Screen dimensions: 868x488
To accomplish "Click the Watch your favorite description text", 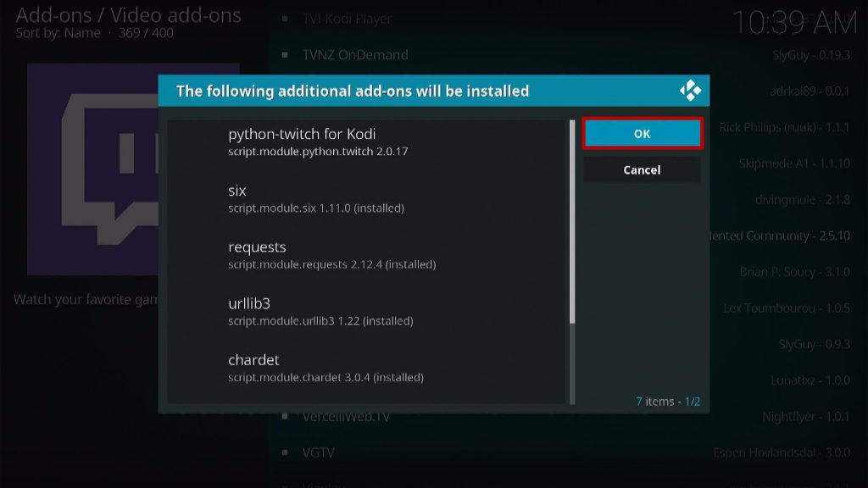I will pos(86,299).
